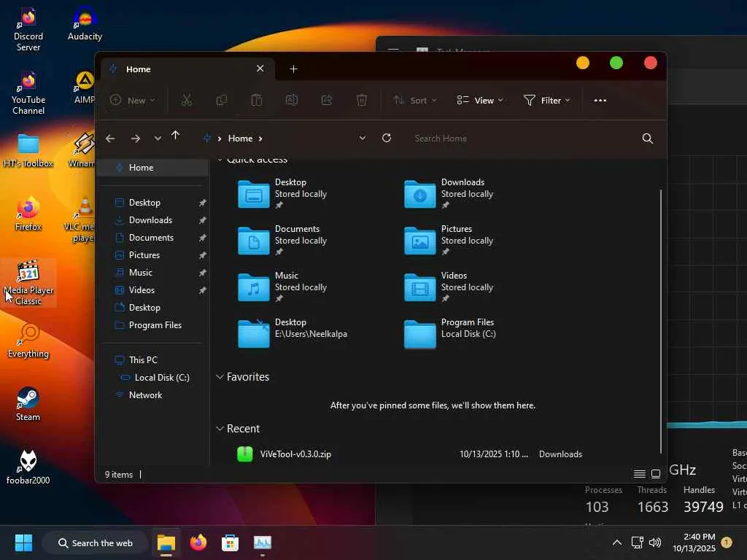Click the Copy icon in toolbar

(222, 100)
